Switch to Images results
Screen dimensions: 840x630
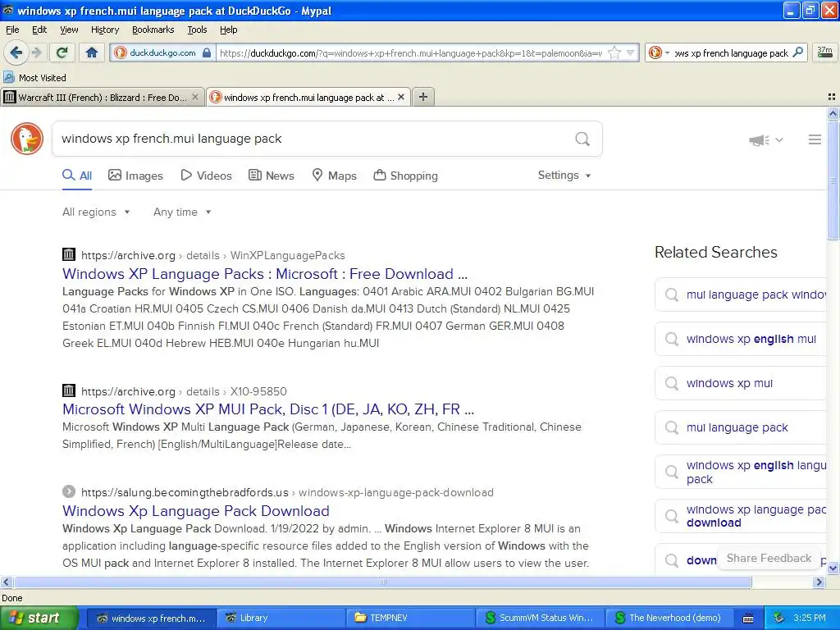[135, 176]
